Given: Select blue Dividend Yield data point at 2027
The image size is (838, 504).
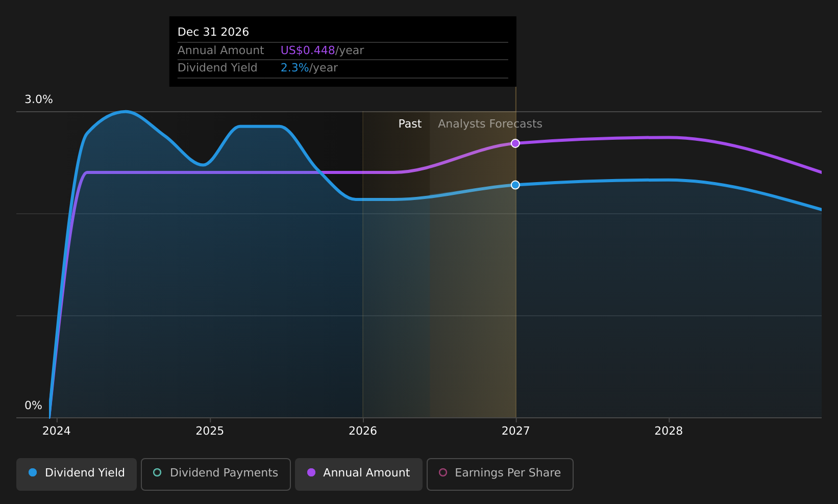Looking at the screenshot, I should (x=515, y=185).
